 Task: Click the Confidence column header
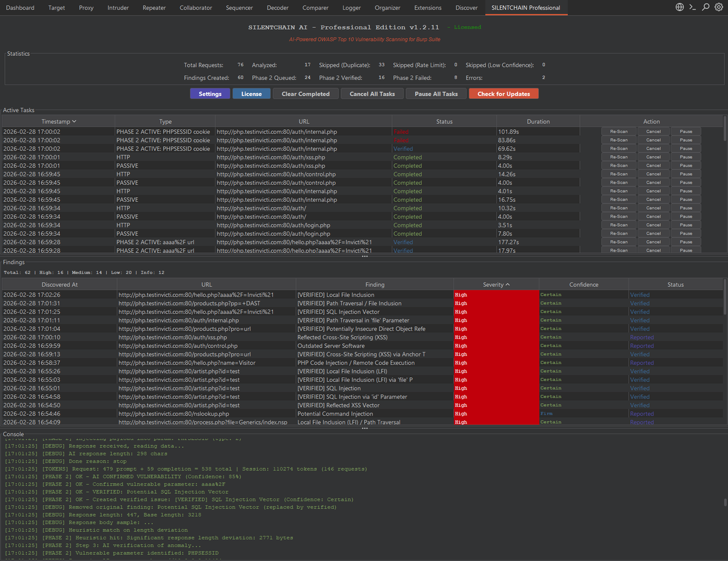[x=584, y=284]
